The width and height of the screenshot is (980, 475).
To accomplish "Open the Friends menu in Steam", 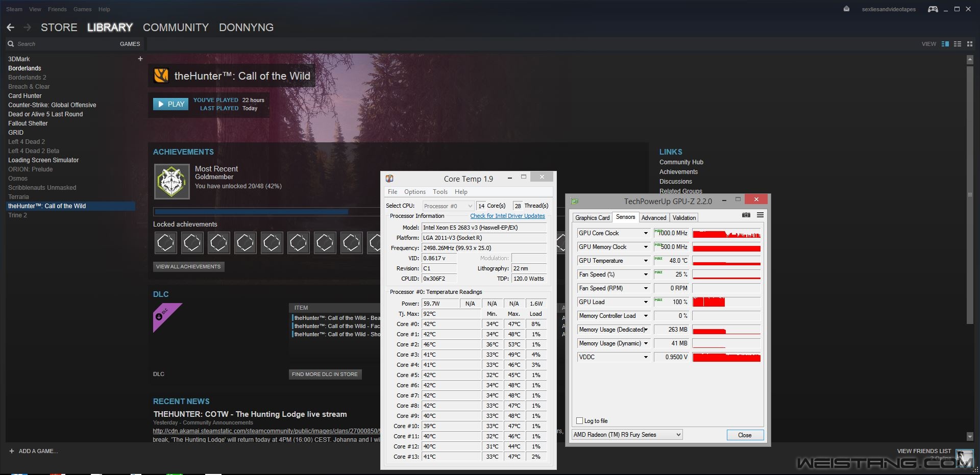I will (x=57, y=9).
